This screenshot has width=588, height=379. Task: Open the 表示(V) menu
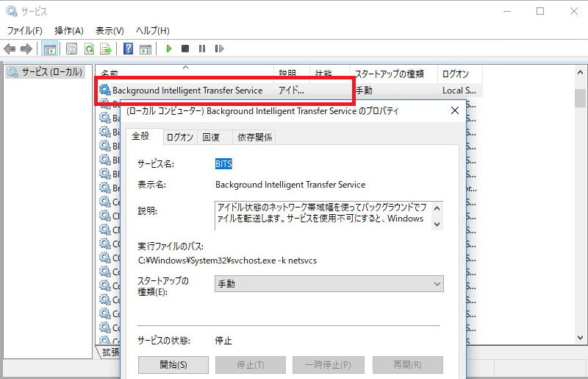tap(110, 31)
